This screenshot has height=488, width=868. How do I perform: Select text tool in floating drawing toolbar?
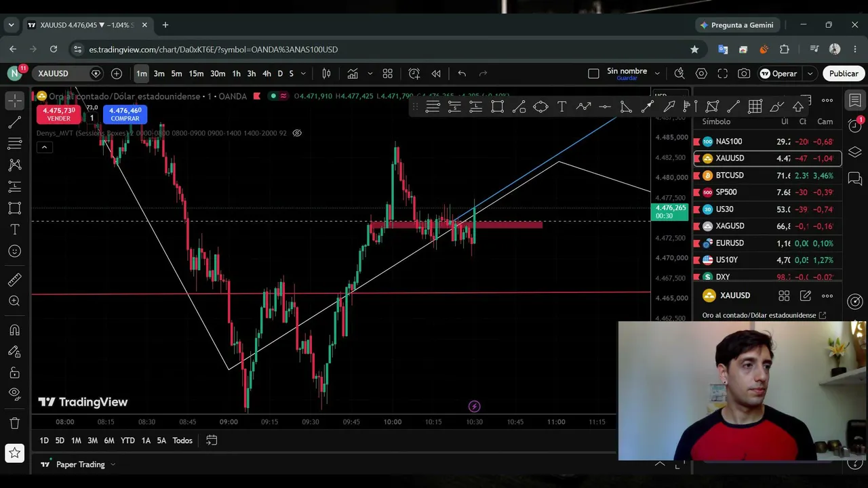[x=562, y=106]
